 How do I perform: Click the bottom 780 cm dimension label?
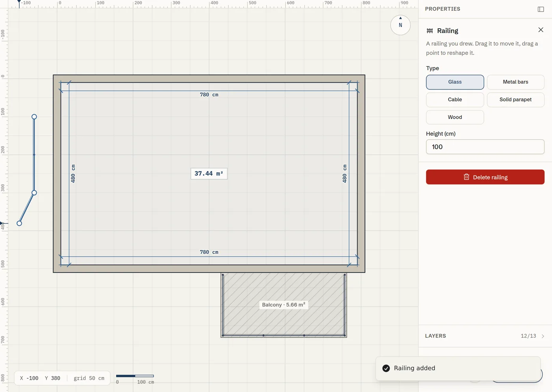[209, 252]
